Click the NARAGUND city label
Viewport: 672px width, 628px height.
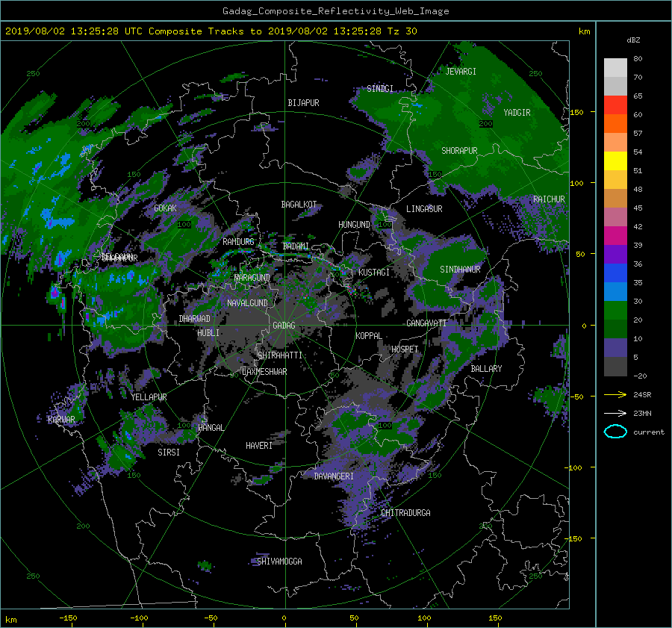coord(252,278)
